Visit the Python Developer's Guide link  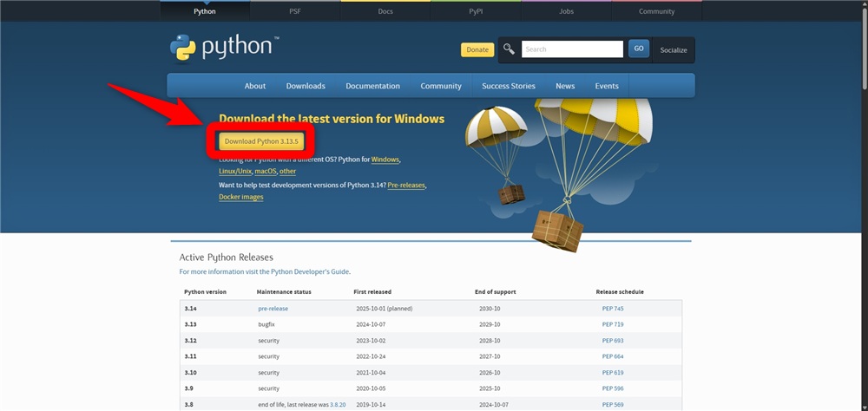(311, 271)
